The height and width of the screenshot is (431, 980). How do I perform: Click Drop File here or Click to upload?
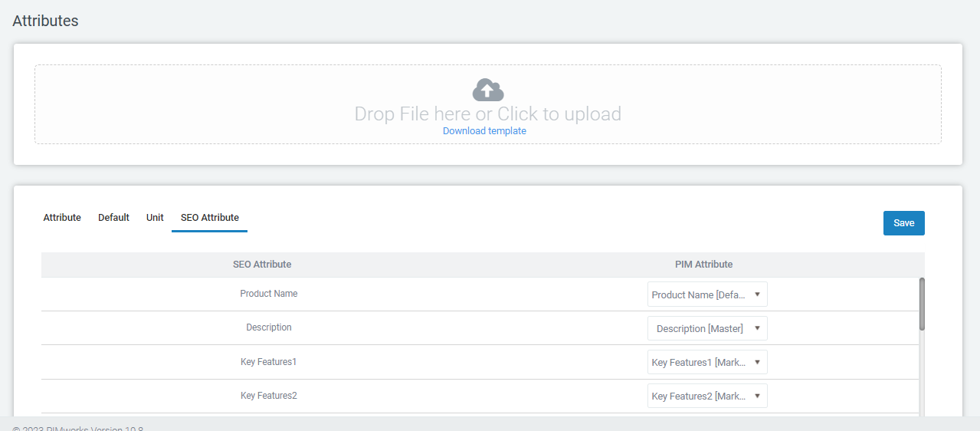tap(487, 114)
